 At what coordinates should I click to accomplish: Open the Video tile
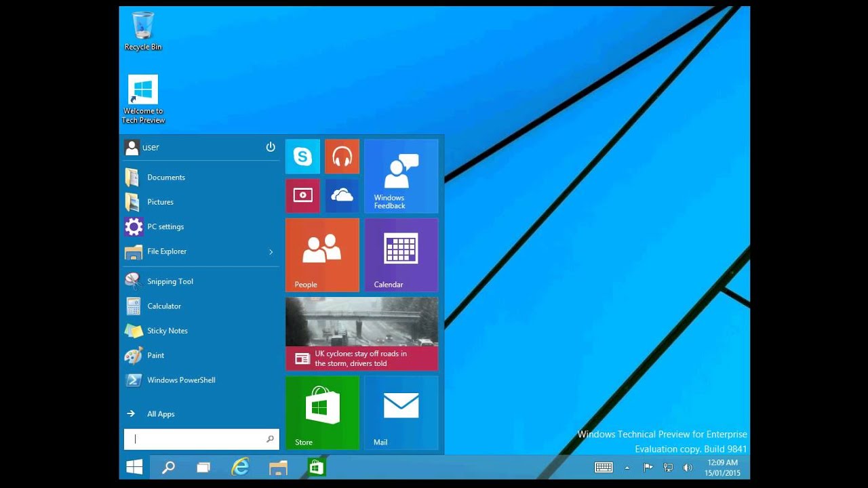click(x=302, y=196)
